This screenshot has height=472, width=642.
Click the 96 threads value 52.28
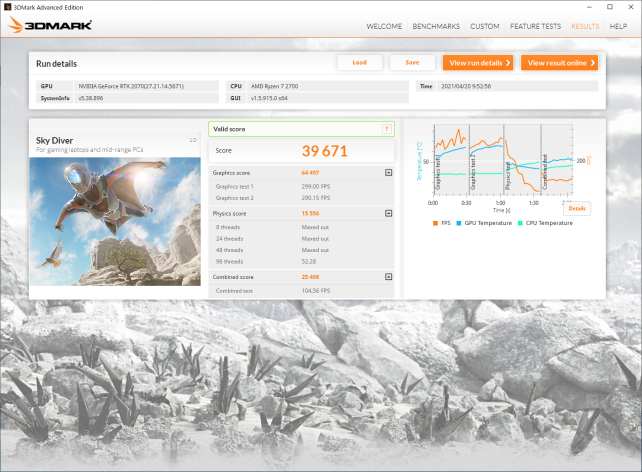pyautogui.click(x=309, y=262)
